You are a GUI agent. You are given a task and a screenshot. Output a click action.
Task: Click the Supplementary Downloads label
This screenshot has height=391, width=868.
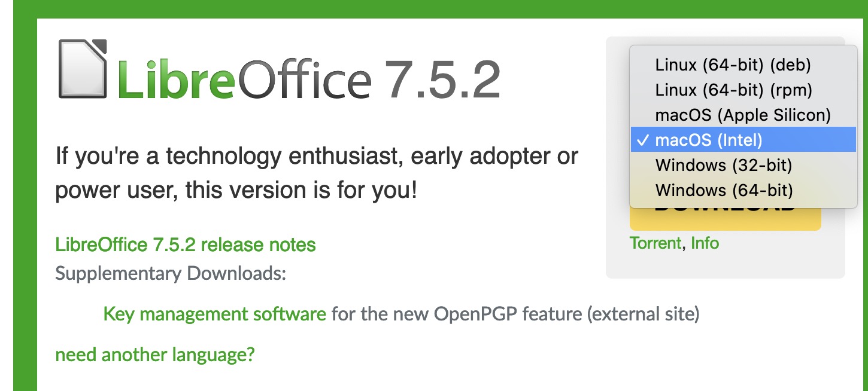click(x=170, y=274)
